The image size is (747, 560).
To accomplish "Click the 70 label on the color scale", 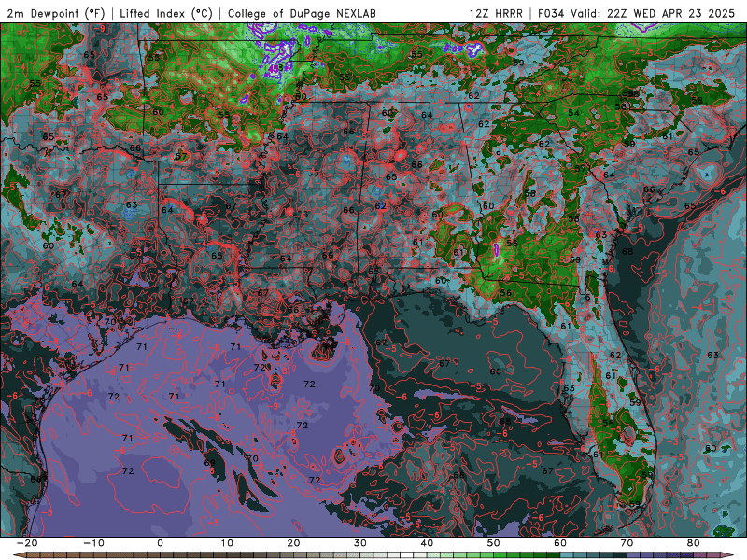I will pos(627,543).
